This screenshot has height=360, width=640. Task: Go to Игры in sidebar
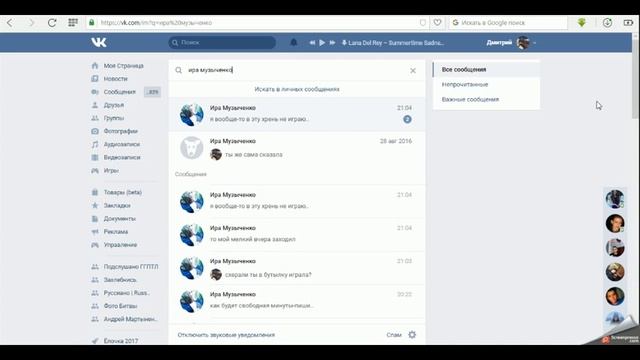pyautogui.click(x=111, y=171)
